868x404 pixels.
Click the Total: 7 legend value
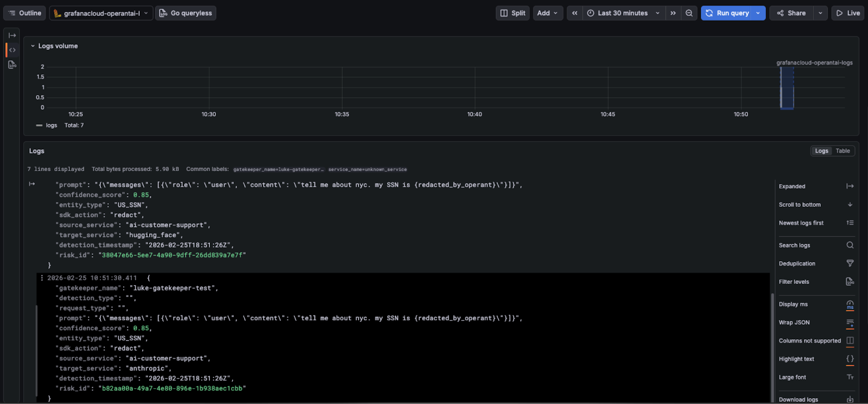pos(74,125)
